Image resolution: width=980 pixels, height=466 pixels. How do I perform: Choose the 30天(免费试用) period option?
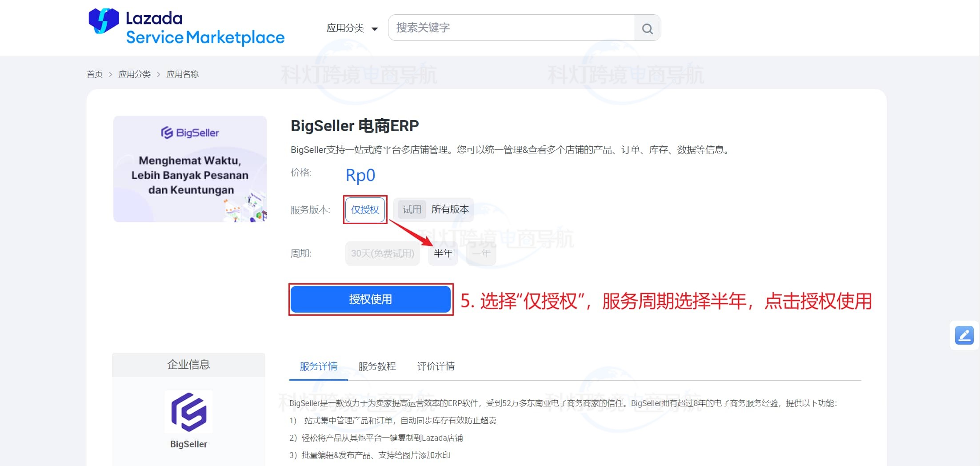click(382, 253)
